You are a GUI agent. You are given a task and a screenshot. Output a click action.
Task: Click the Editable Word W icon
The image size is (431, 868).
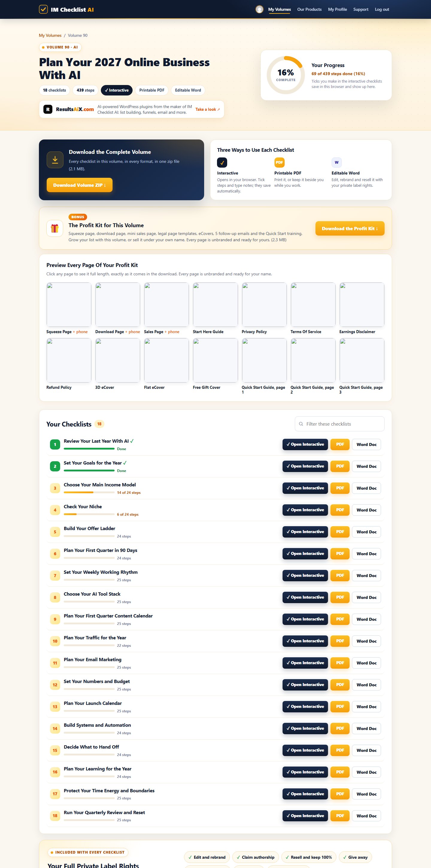(336, 163)
